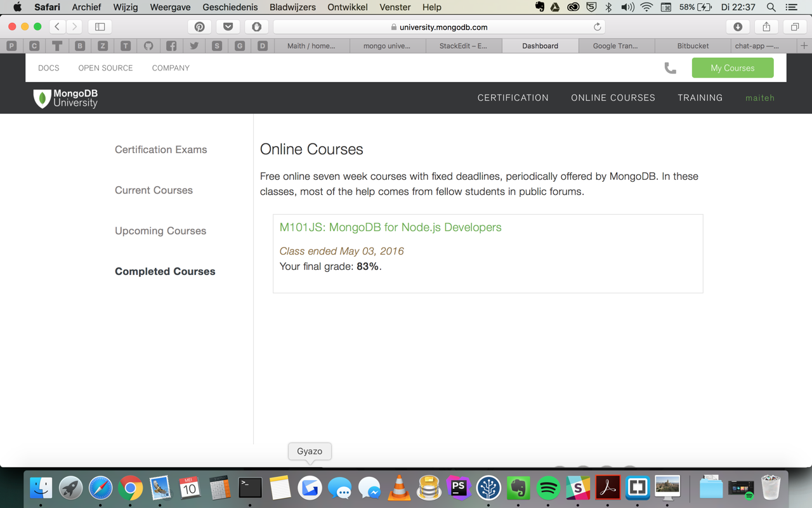The image size is (812, 508).
Task: Open the Bluetooth menu bar icon
Action: (609, 7)
